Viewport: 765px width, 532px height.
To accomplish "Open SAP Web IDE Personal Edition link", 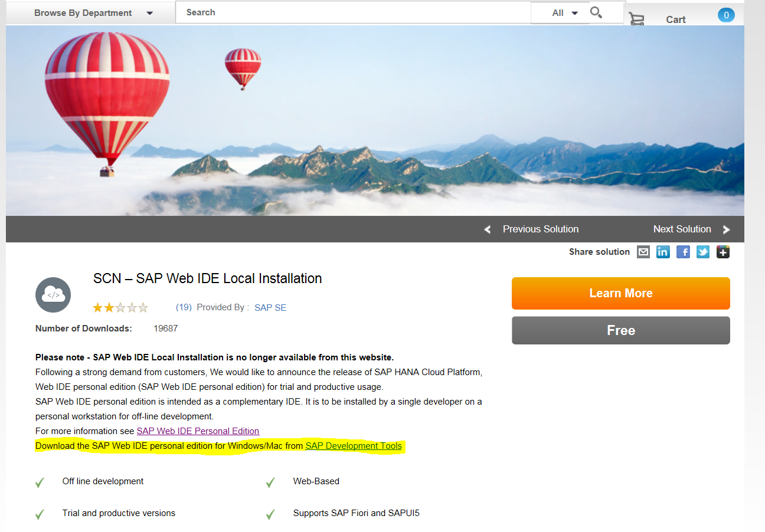I will point(198,431).
